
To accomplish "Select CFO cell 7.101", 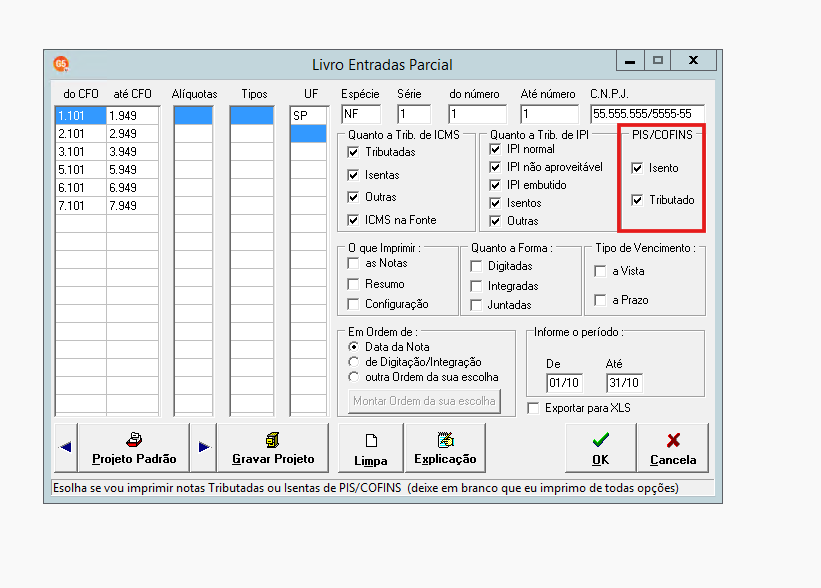I will [x=81, y=206].
